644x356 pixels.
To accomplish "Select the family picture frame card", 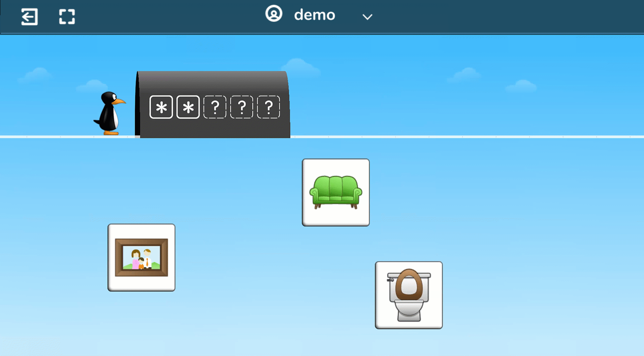I will click(x=141, y=258).
